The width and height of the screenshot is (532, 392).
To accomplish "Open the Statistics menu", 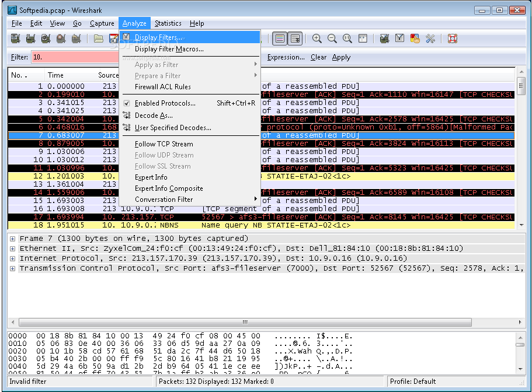I will click(x=168, y=23).
